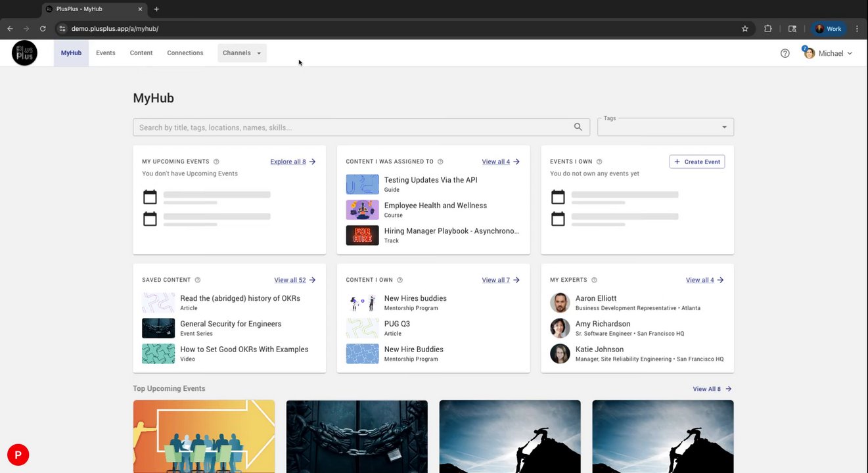Open How to Set Good OKRs thumbnail

tap(158, 353)
